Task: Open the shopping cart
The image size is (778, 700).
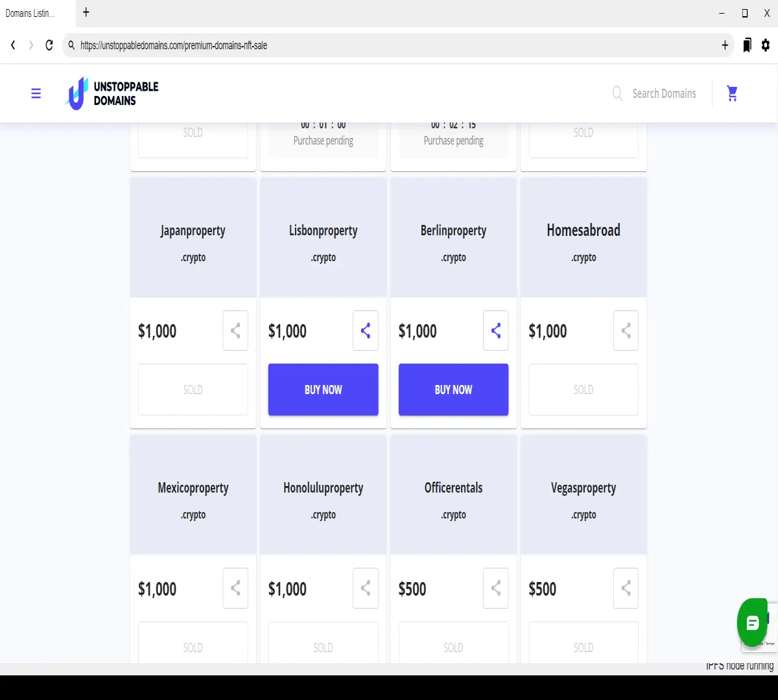Action: 733,93
